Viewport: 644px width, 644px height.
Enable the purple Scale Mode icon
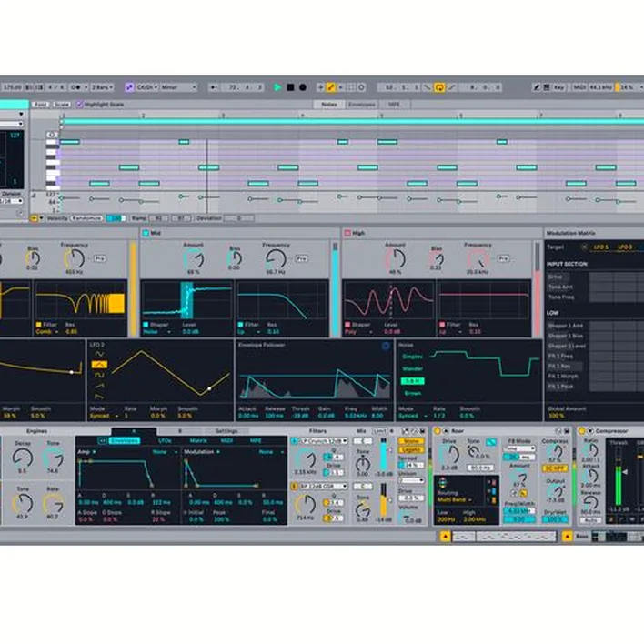(x=129, y=87)
